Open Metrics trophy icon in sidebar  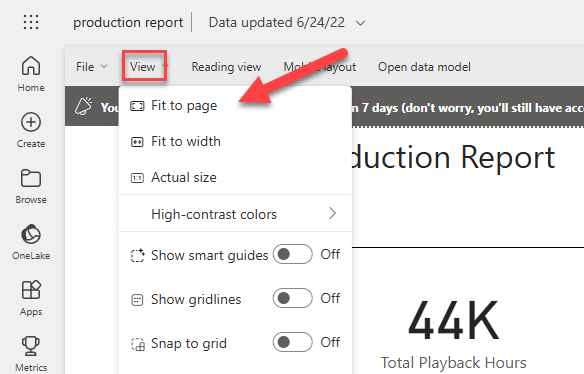[x=31, y=346]
